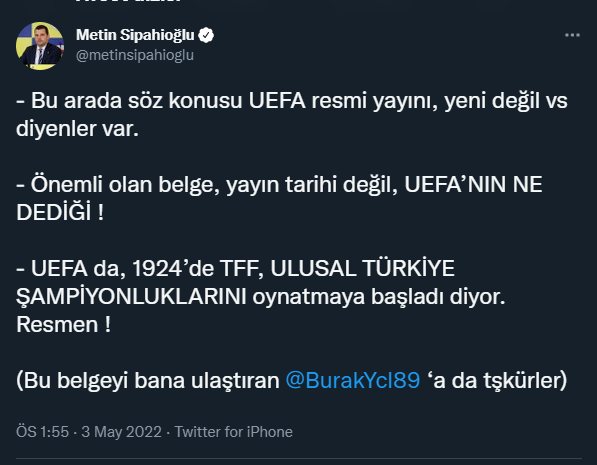The height and width of the screenshot is (465, 597).
Task: Follow the @BurakYcl89 mention link
Action: (353, 380)
